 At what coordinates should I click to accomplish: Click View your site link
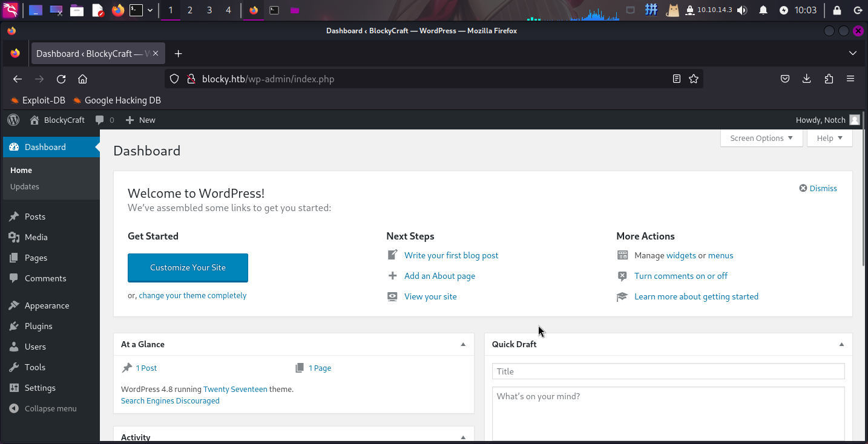430,296
